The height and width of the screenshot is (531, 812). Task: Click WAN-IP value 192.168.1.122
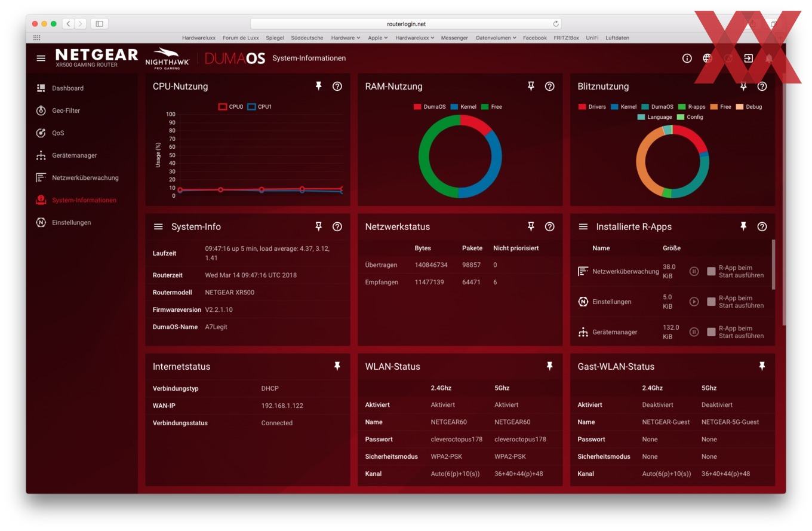282,406
